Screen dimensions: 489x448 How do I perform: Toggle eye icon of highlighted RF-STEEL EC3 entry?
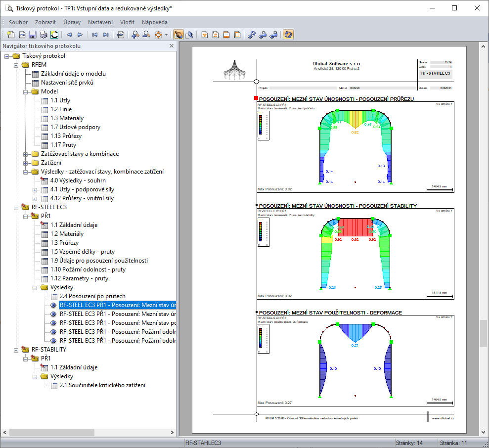click(x=54, y=305)
